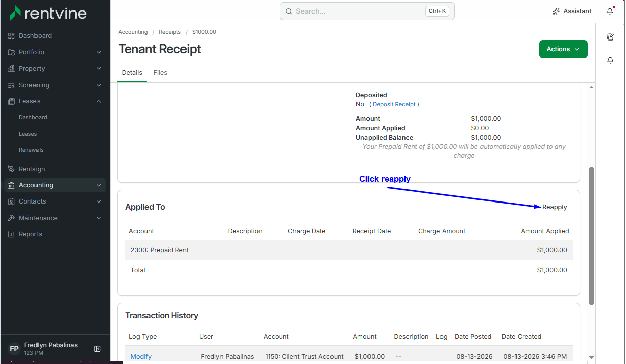
Task: Click the bell icon in right rail
Action: 610,60
